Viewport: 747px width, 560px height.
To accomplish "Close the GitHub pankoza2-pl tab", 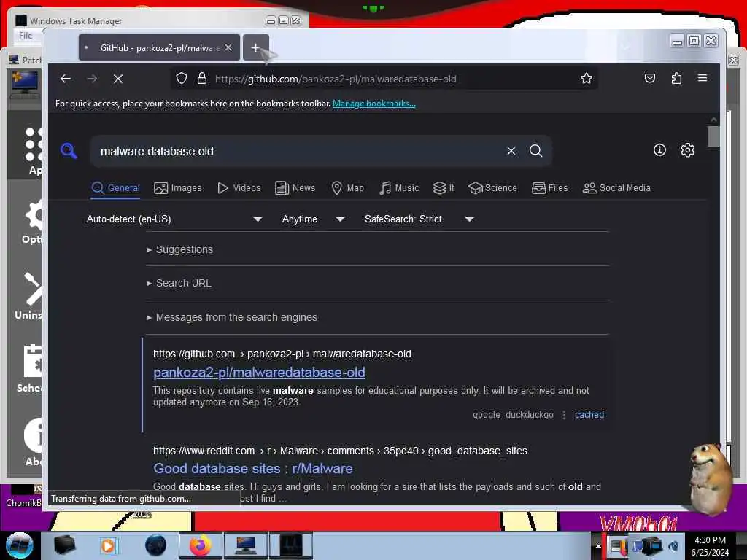I will (228, 47).
